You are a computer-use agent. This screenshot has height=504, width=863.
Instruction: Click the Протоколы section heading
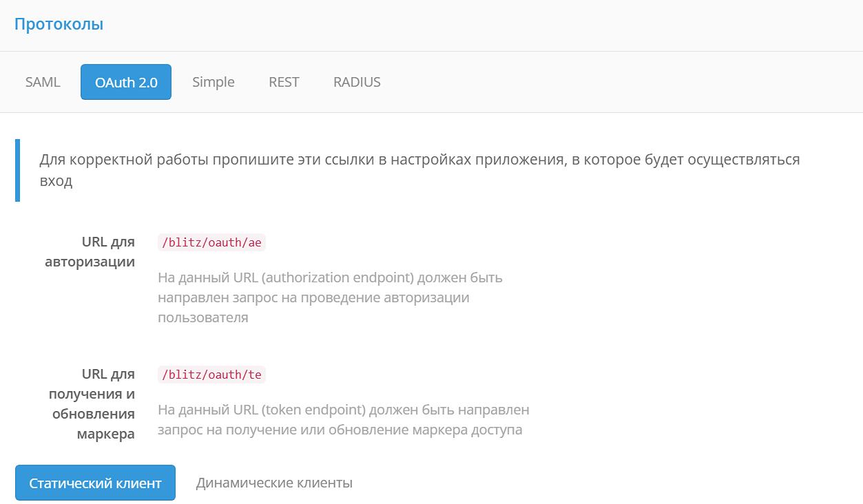point(59,24)
